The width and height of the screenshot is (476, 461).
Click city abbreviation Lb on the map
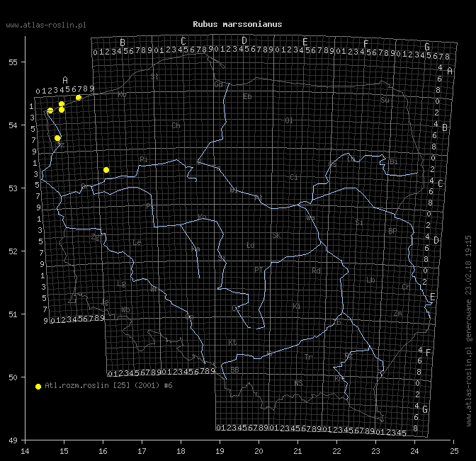(x=370, y=280)
